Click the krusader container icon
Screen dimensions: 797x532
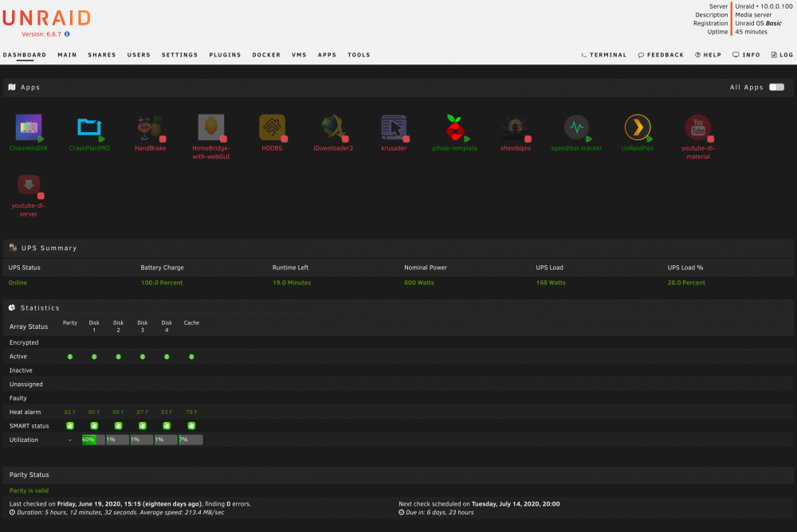click(x=394, y=127)
